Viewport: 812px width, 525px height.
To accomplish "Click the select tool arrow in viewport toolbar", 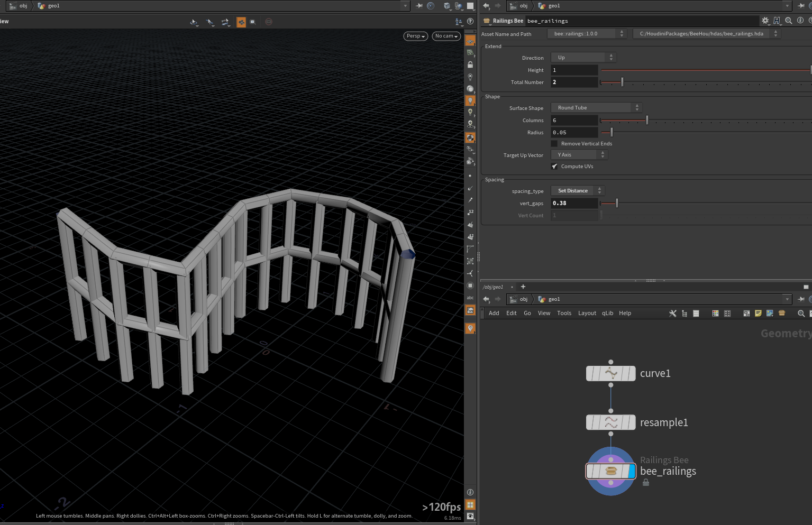I will (210, 22).
